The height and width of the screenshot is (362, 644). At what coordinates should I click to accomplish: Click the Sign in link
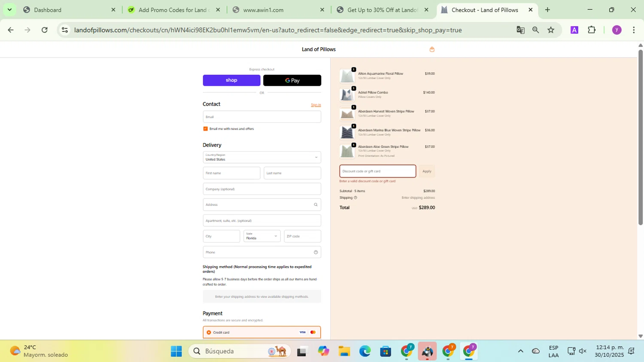coord(316,105)
